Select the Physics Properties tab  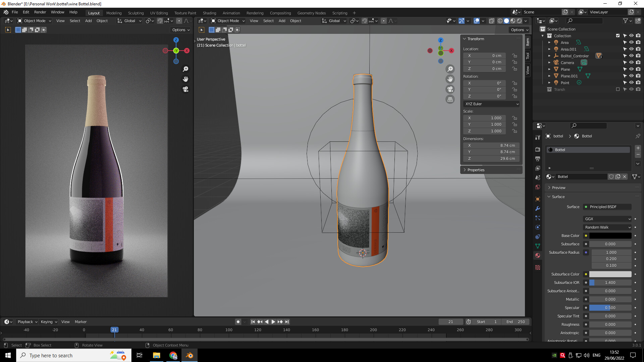point(538,227)
